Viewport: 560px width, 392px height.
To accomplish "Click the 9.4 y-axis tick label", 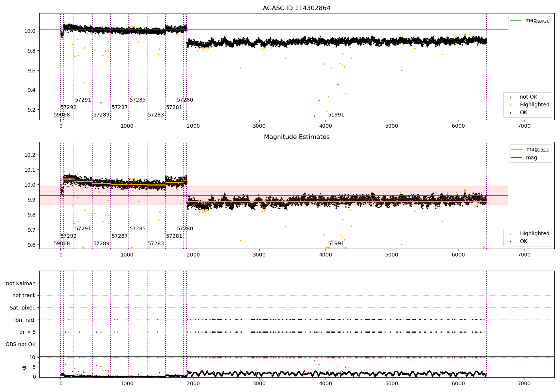I will [31, 90].
